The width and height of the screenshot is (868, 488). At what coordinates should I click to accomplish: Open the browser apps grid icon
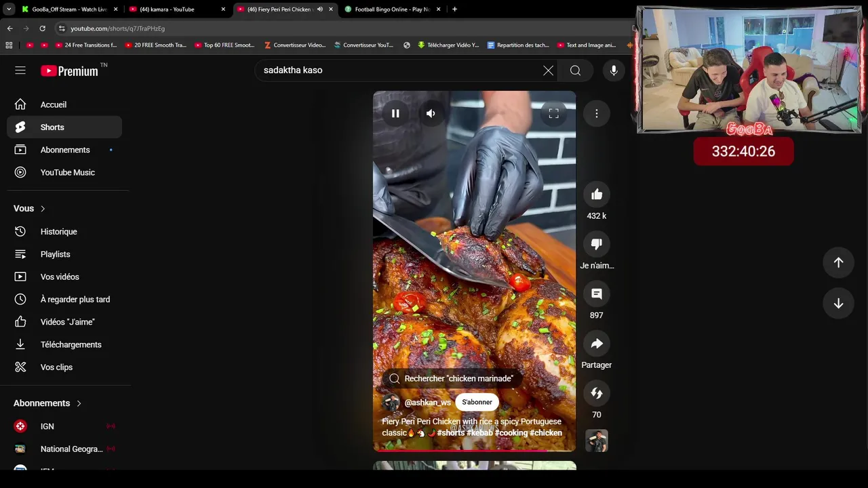coord(9,45)
